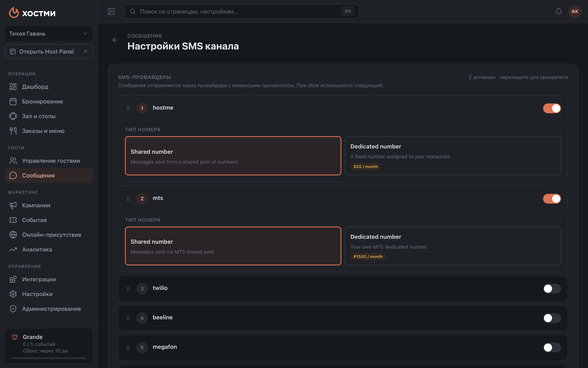Focus the Поиск по страницам search field
The width and height of the screenshot is (588, 368).
(x=242, y=11)
